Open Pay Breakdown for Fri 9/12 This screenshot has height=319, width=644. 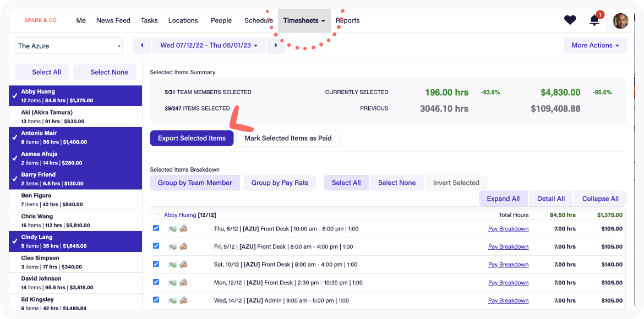tap(508, 246)
